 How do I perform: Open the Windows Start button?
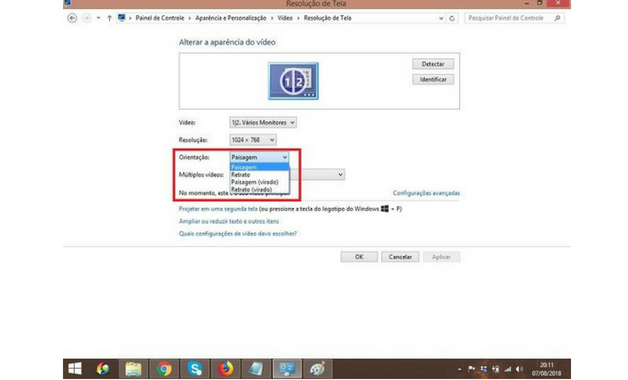(x=75, y=368)
